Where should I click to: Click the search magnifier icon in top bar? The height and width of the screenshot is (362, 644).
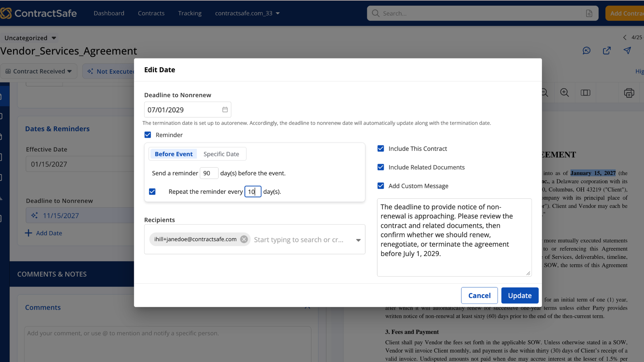376,13
